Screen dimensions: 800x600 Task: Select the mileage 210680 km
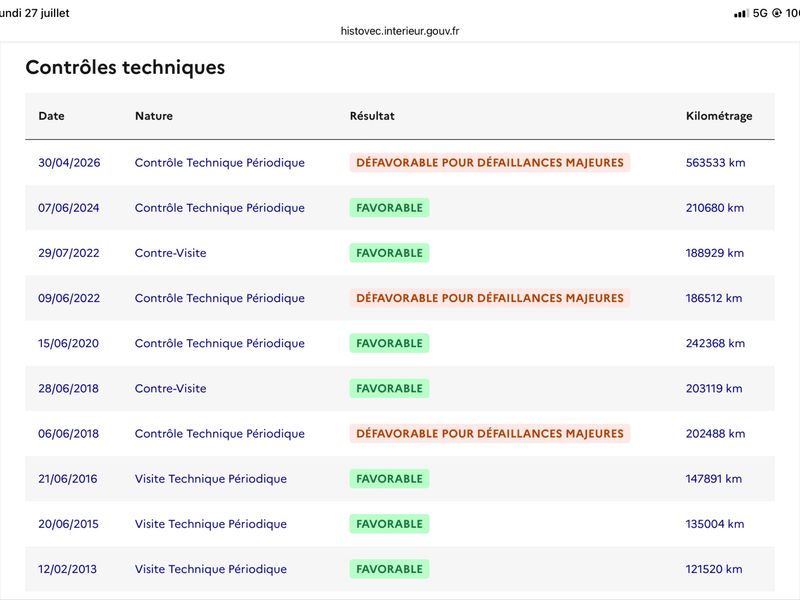pyautogui.click(x=715, y=208)
